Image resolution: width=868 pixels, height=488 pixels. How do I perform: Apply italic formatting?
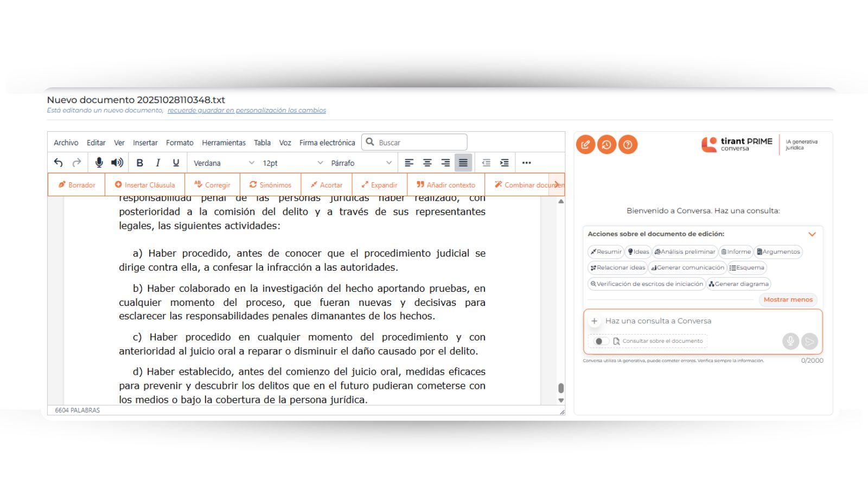click(158, 163)
